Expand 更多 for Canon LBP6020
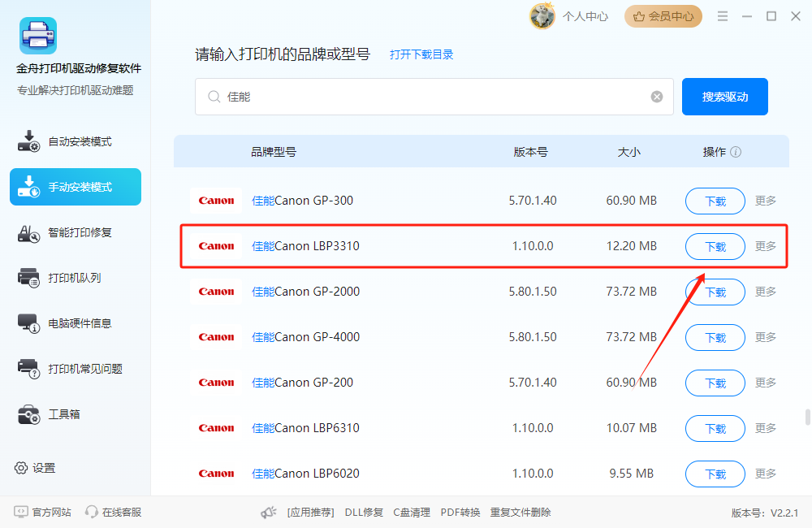Screen dimensions: 812x528 click(766, 474)
